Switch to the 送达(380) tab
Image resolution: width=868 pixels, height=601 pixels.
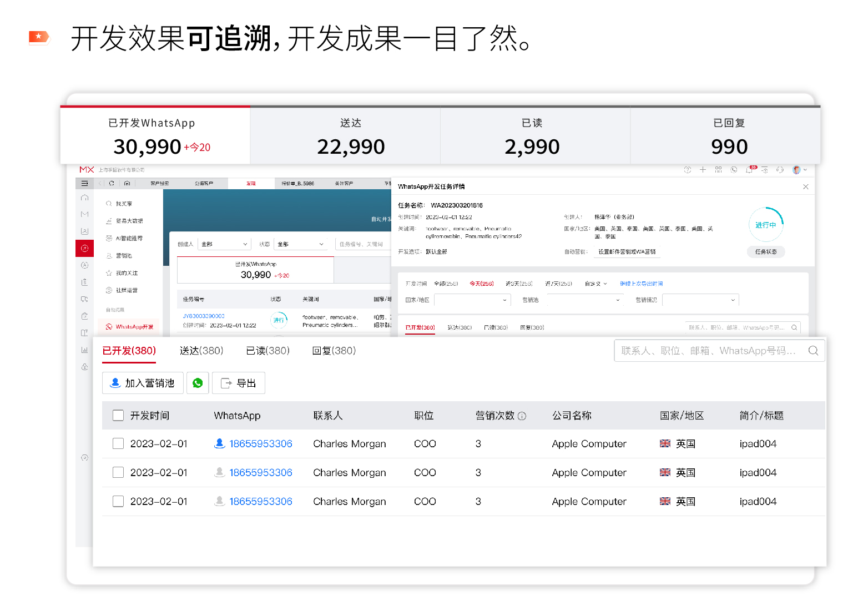pyautogui.click(x=201, y=350)
